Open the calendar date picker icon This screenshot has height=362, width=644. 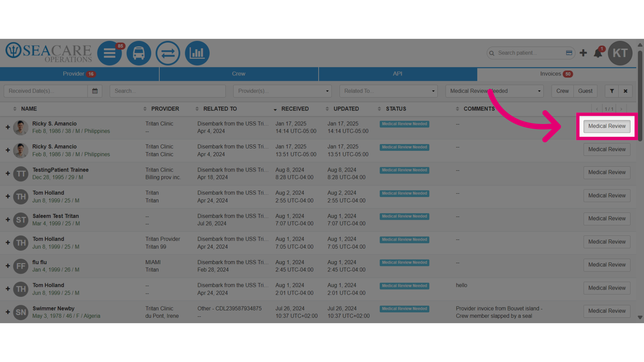tap(95, 91)
